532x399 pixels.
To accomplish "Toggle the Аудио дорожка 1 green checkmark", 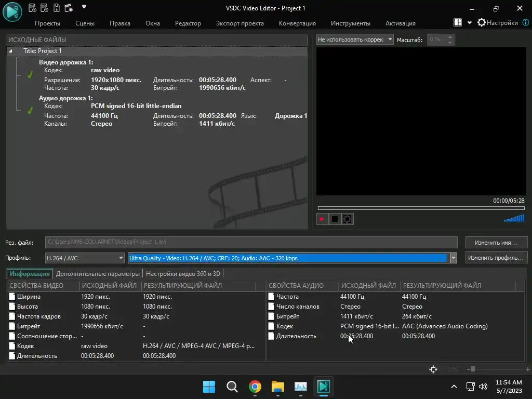I will pos(30,111).
